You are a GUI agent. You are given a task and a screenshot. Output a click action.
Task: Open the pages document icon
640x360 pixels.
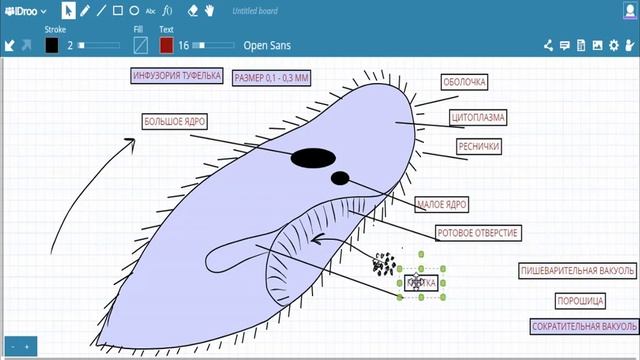click(581, 45)
